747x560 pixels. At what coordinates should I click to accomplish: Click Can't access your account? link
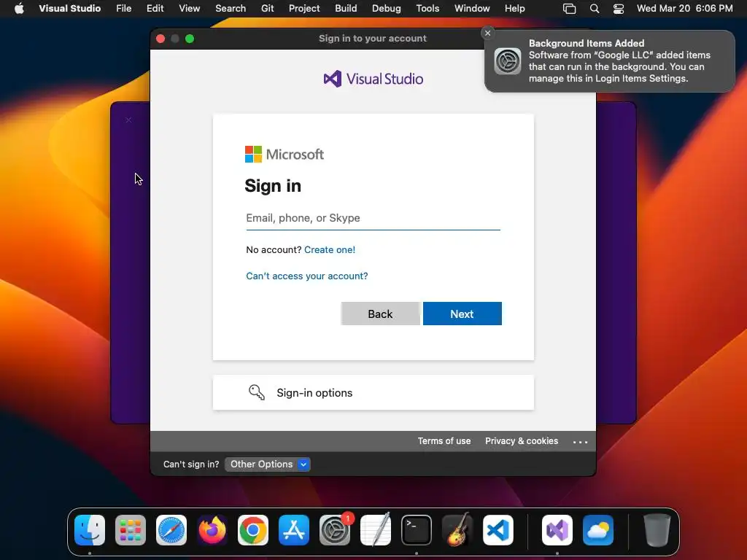pos(307,276)
